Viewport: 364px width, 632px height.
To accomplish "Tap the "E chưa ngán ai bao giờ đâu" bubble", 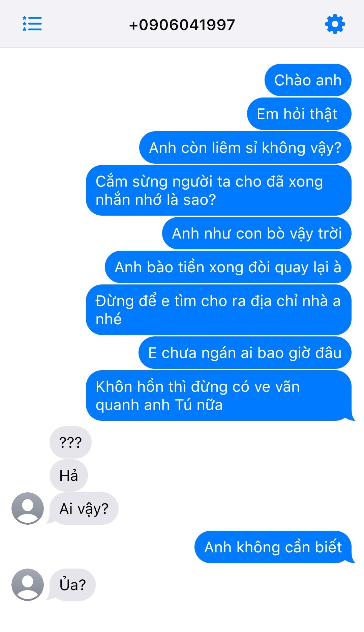I will (x=245, y=353).
